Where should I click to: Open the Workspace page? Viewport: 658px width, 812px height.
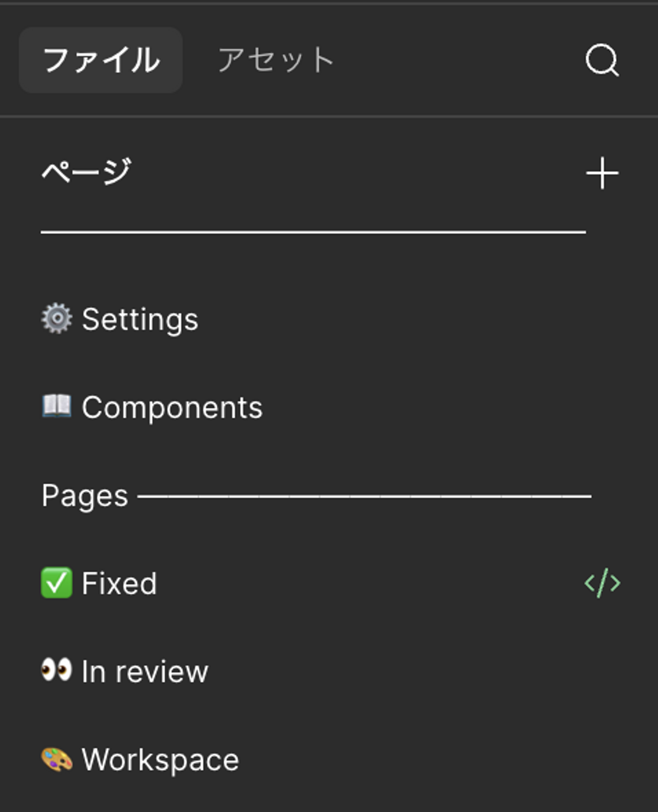point(160,760)
